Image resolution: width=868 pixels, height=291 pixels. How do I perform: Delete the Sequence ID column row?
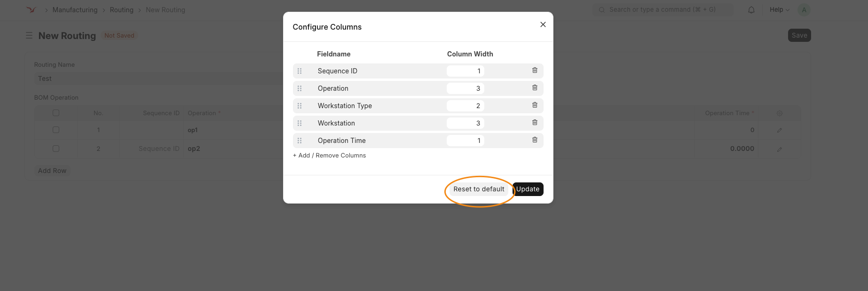point(535,70)
